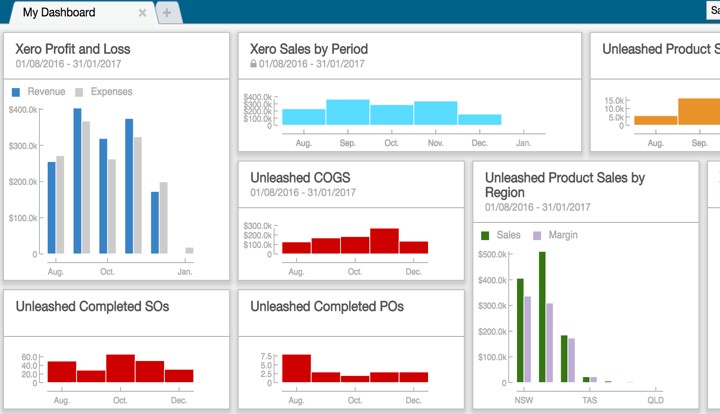Click $500.0k axis value in Sales by Region
This screenshot has width=720, height=414.
(x=492, y=254)
